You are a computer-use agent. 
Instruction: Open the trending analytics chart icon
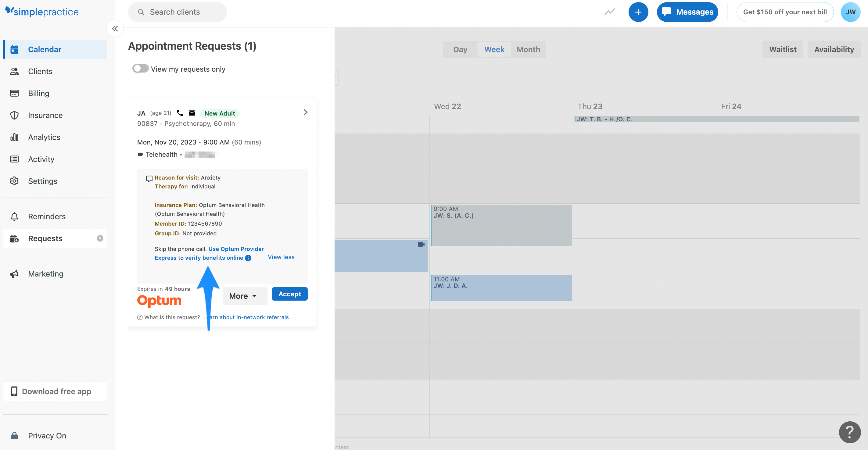coord(609,12)
